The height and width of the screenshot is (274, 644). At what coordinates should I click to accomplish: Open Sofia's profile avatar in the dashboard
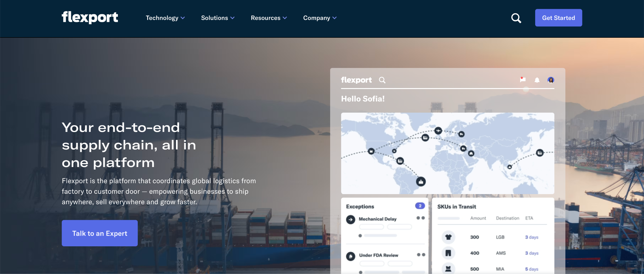pyautogui.click(x=551, y=80)
